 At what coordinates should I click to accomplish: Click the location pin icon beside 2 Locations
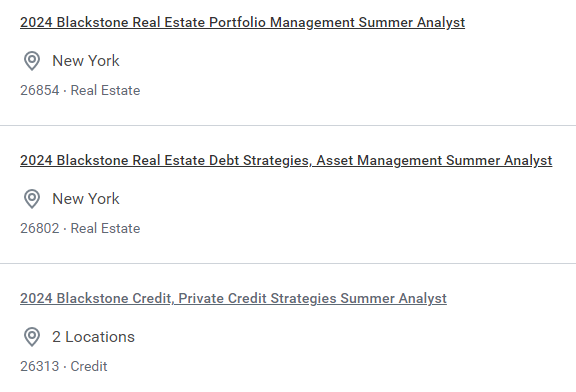[32, 337]
